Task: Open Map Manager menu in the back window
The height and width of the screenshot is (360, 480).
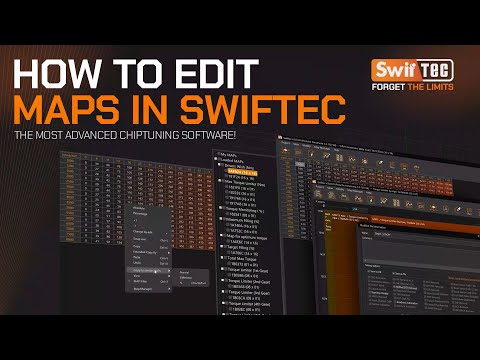Action: [x=322, y=148]
